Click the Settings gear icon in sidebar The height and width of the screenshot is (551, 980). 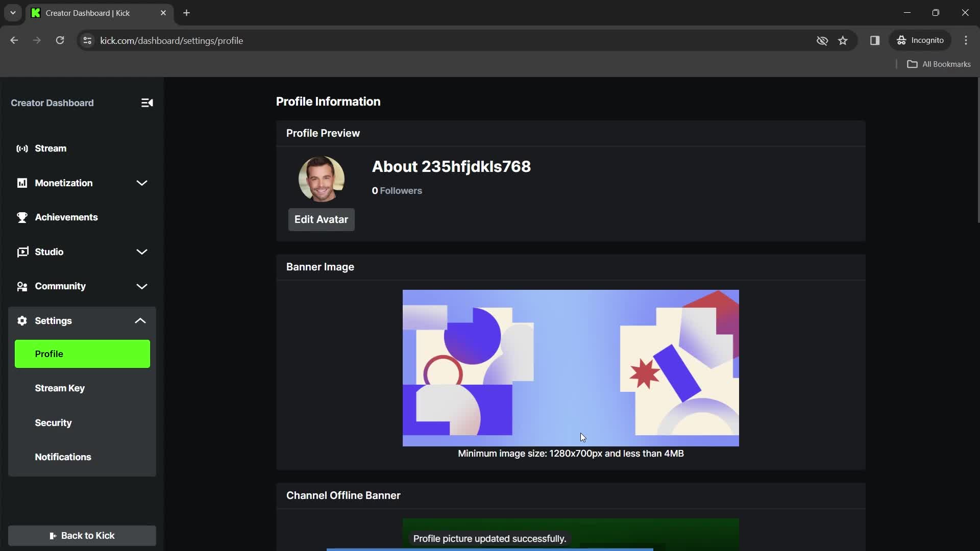[21, 320]
